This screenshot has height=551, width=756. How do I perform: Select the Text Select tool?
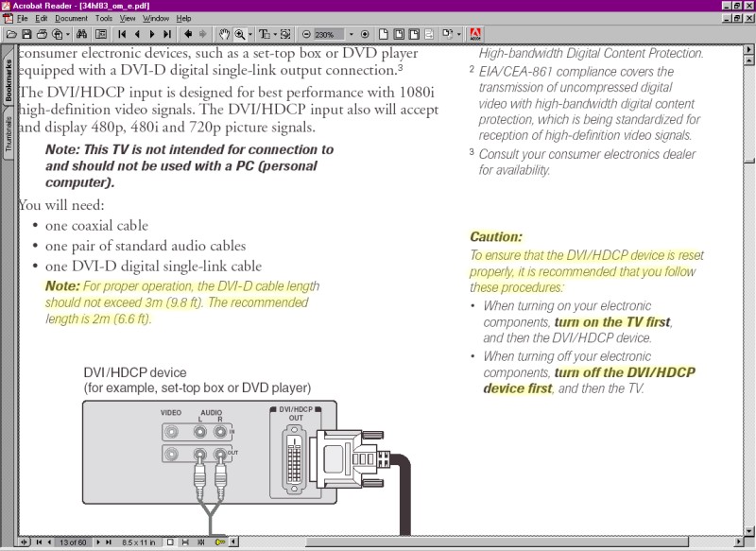(x=264, y=34)
